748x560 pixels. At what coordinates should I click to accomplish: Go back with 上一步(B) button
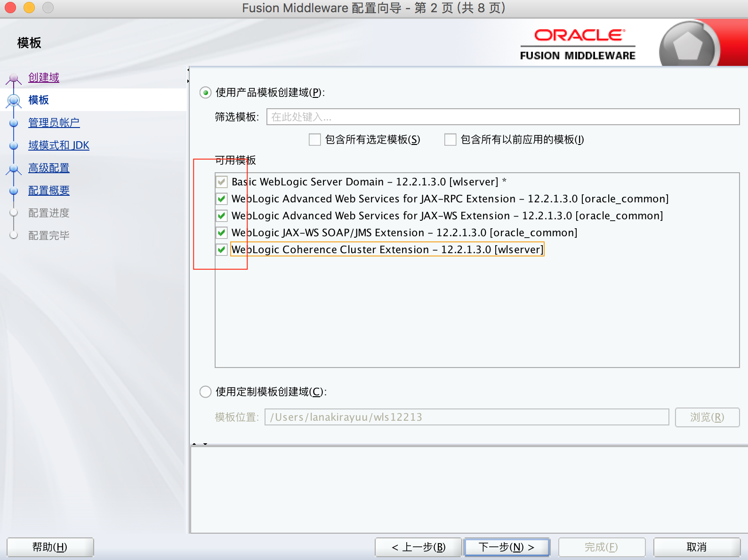click(418, 547)
